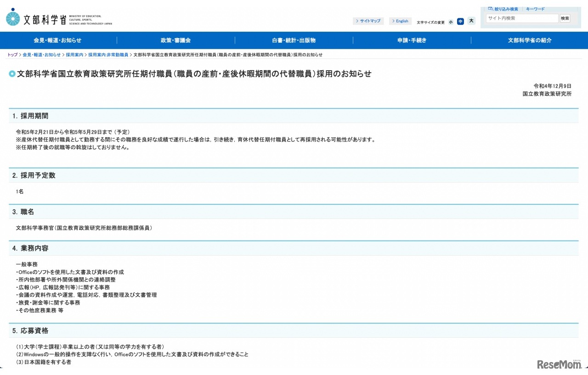Click the line (1)大学(学士課程)卒業以上の者
The height and width of the screenshot is (375, 588).
coord(90,347)
